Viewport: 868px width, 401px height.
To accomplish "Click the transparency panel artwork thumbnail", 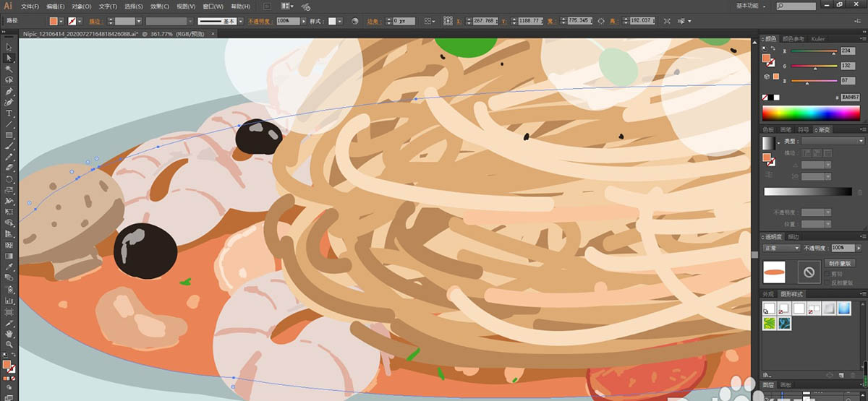I will point(775,272).
